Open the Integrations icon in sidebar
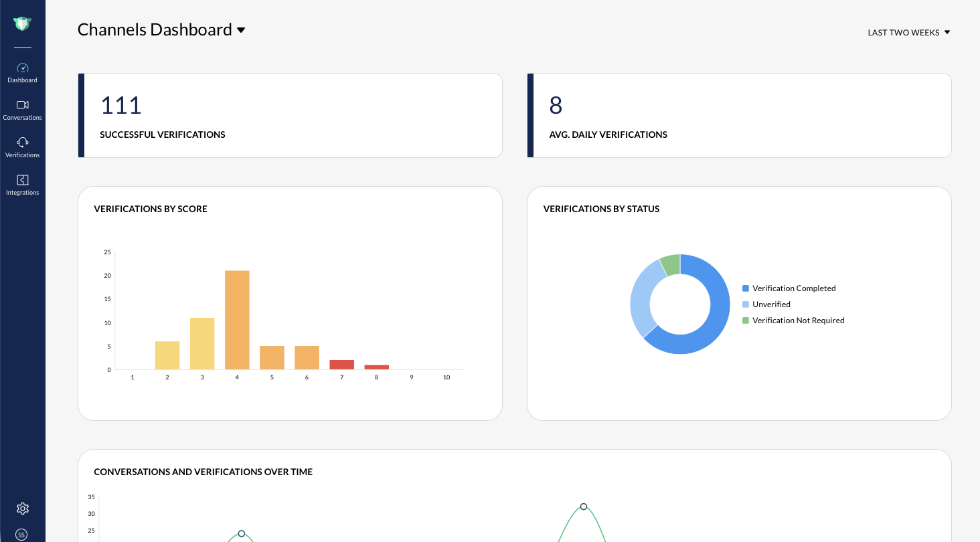This screenshot has height=542, width=980. click(x=23, y=179)
